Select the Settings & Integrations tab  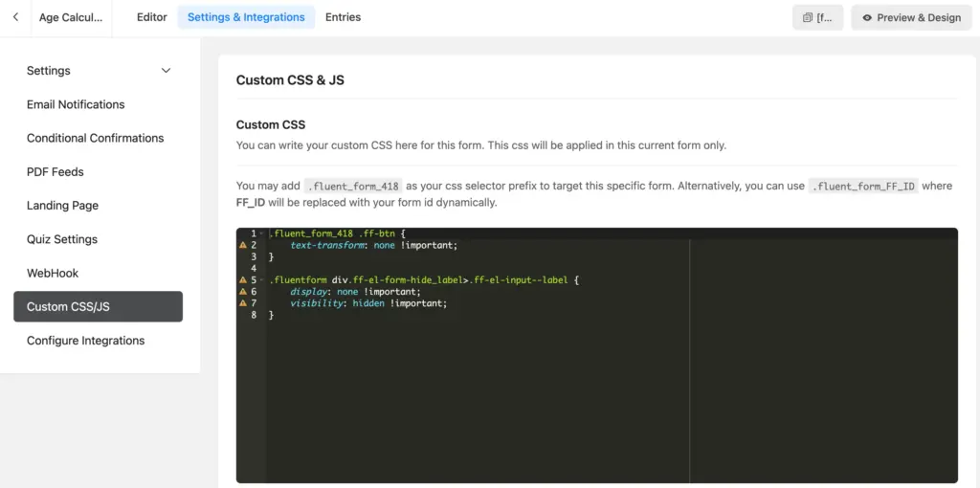coord(246,17)
